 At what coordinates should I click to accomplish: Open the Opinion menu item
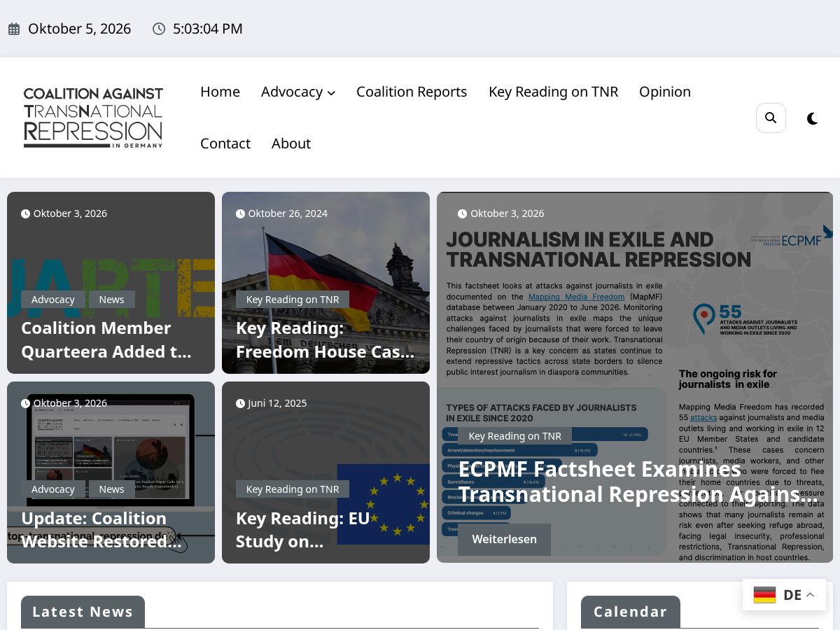[665, 92]
